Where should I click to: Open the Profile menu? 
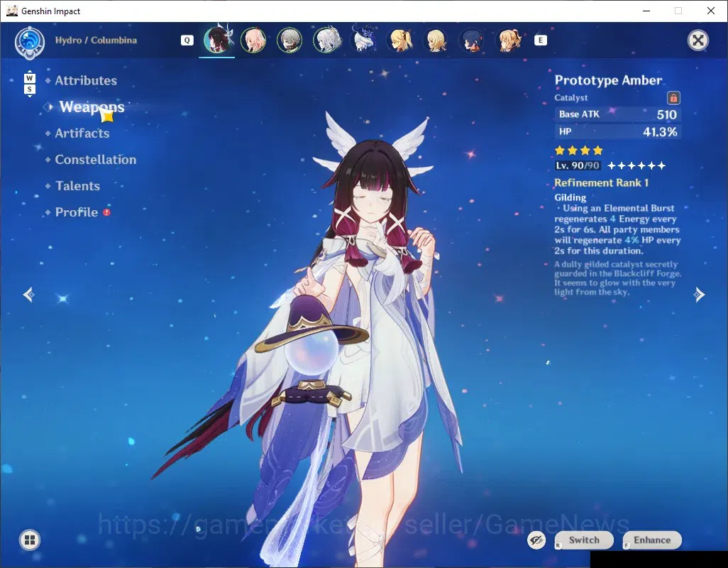pyautogui.click(x=77, y=212)
